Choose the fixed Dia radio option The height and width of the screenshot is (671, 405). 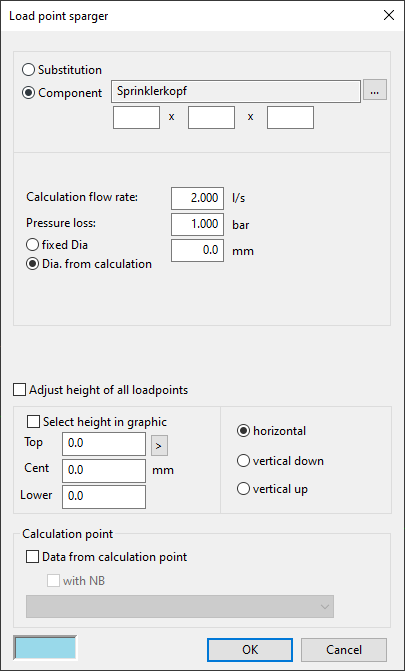57,245
